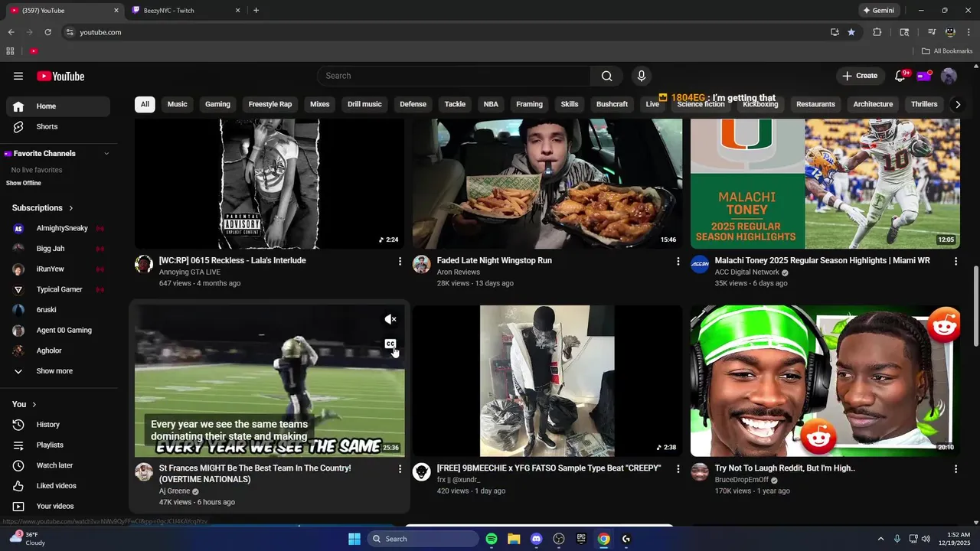The image size is (980, 551).
Task: Click the YouTube search input field
Action: coord(453,76)
